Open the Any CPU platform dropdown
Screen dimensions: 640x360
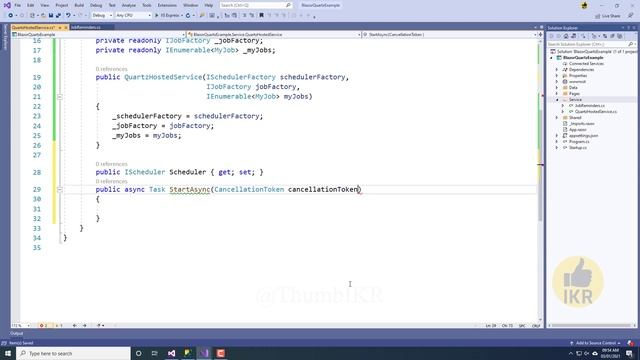[133, 16]
